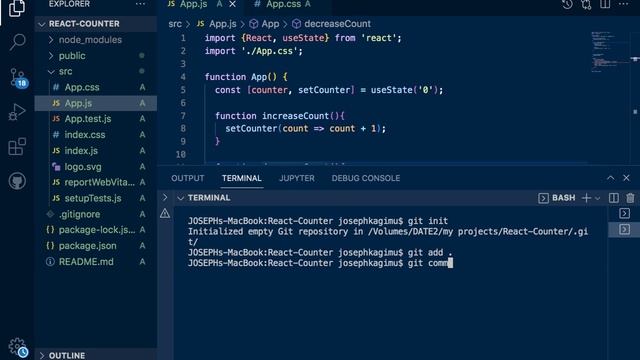Screen dimensions: 640x360
Task: Open the new terminal launch profile dropdown
Action: pyautogui.click(x=598, y=198)
